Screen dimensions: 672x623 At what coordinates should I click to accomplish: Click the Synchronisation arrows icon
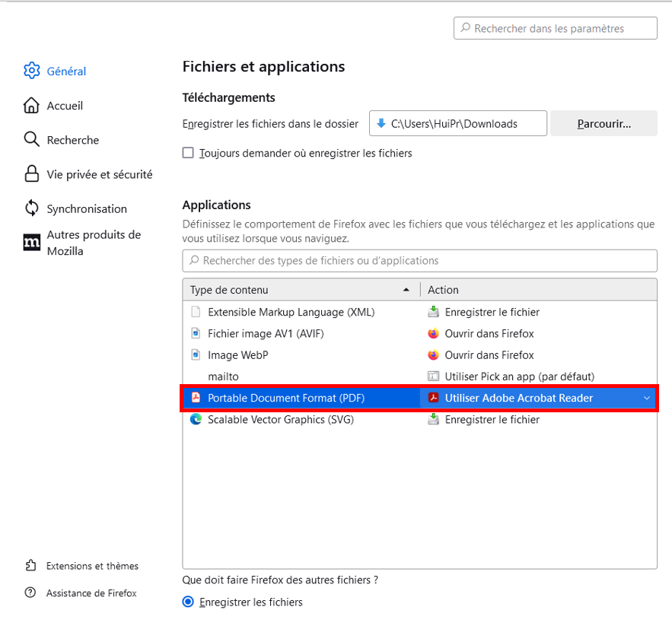[31, 208]
